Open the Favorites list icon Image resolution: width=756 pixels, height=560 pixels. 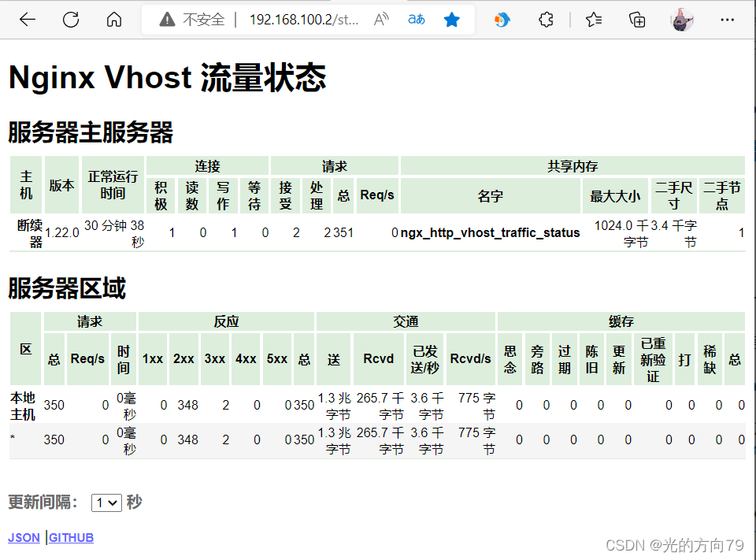(593, 19)
